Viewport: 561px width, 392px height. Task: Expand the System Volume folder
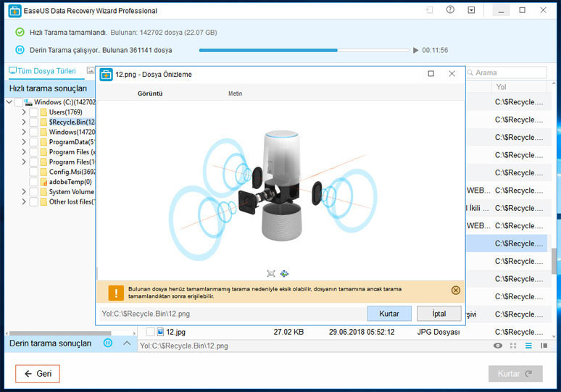click(x=24, y=192)
